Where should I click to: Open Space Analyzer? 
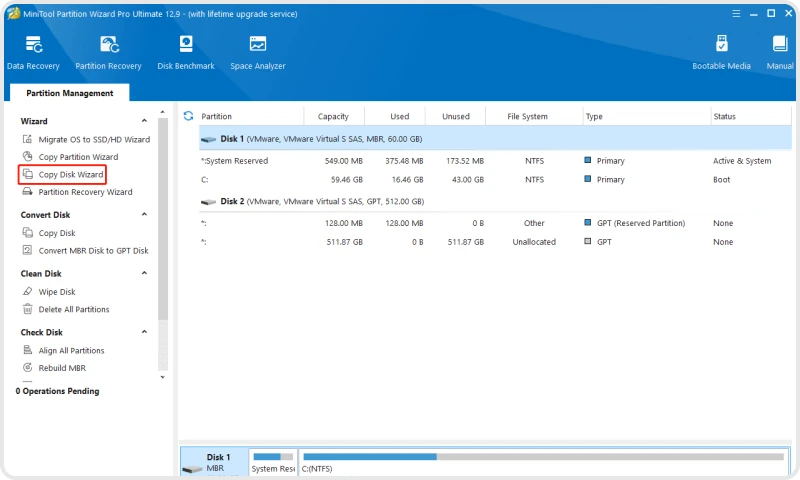tap(258, 53)
